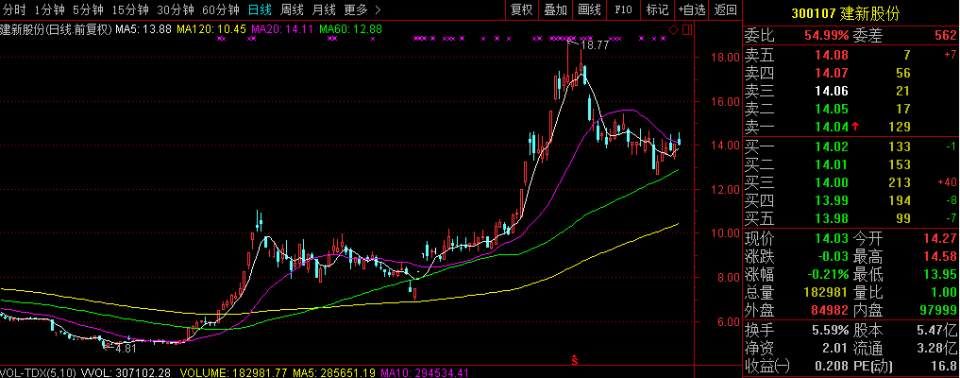
Task: Switch to the 60分钟 period tab
Action: pos(220,10)
